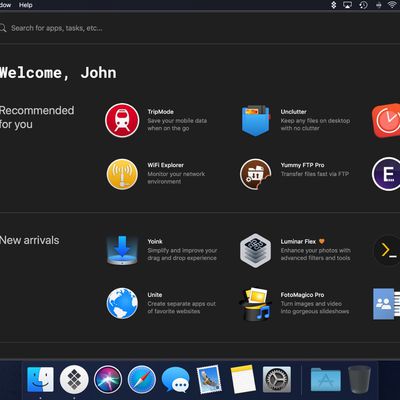The width and height of the screenshot is (400, 400).
Task: Open the purple E app icon
Action: click(x=386, y=174)
